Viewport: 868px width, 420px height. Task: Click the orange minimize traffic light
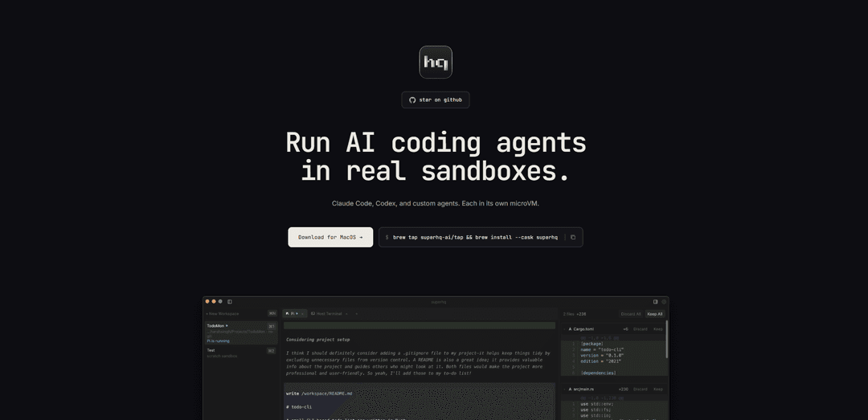click(214, 301)
